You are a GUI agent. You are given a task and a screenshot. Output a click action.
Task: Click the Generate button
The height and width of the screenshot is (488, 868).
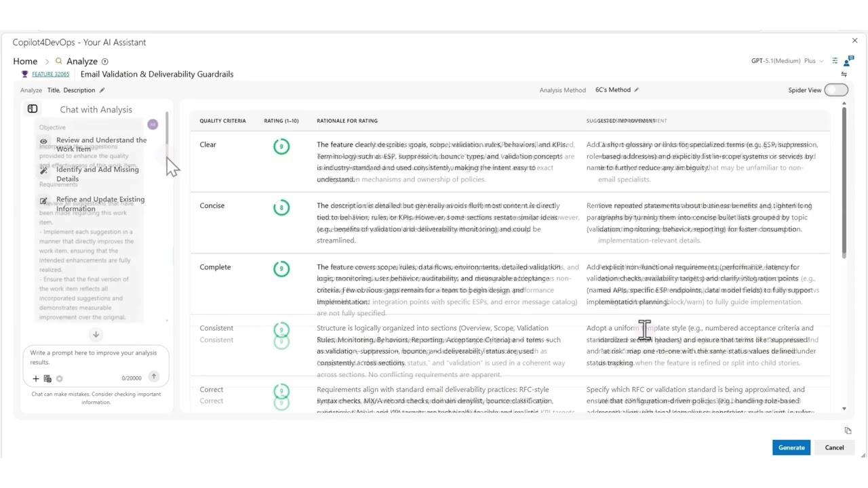tap(791, 447)
